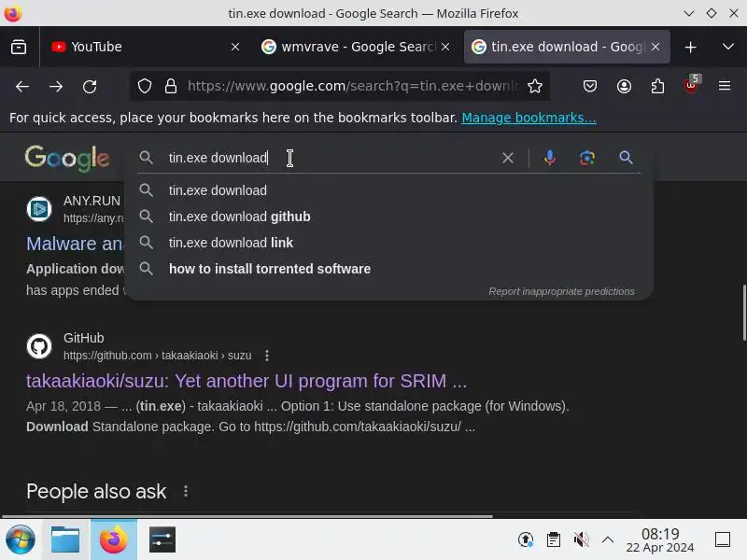Click github.com takaakiaoki suzu breadcrumb
The width and height of the screenshot is (747, 560).
click(x=157, y=356)
